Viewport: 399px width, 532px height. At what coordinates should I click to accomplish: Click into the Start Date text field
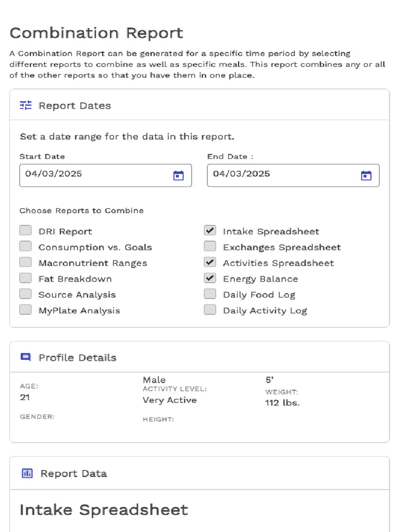point(105,176)
